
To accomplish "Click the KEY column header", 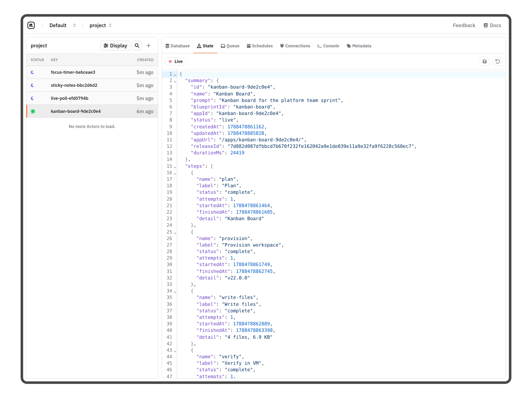I will 54,60.
